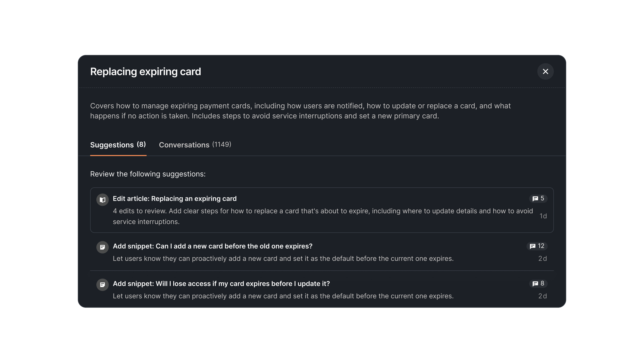The width and height of the screenshot is (644, 362).
Task: Click the book icon beside Edit article
Action: point(102,200)
